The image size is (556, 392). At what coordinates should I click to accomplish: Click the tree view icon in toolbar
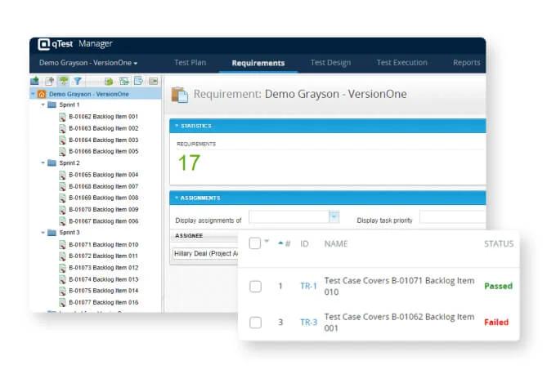click(x=64, y=81)
